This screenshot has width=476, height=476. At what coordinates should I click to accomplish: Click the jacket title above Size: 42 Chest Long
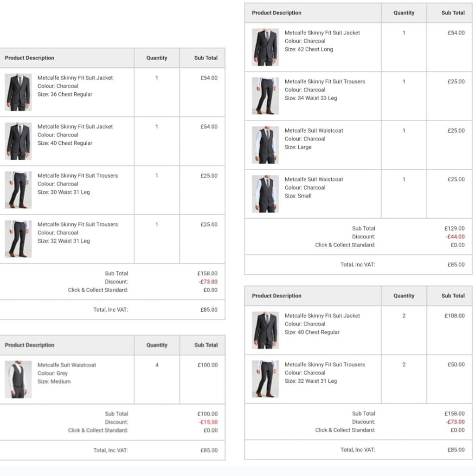(x=322, y=33)
